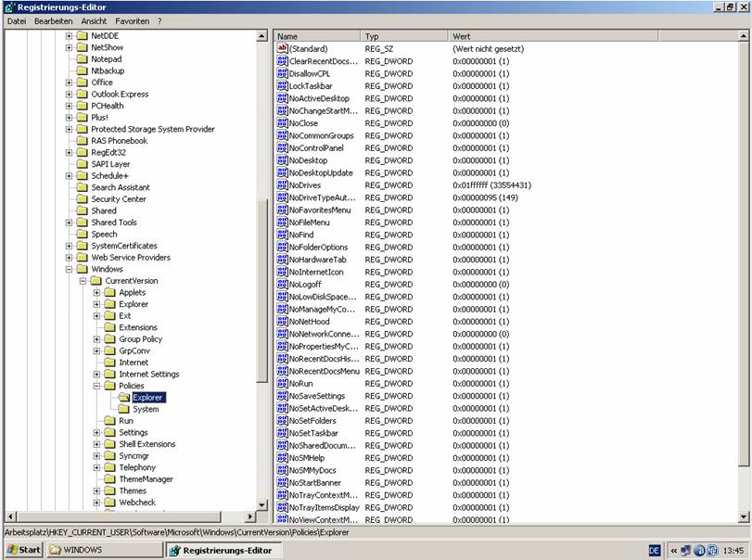Open the Favoriten menu
The image size is (752, 560).
click(x=133, y=20)
